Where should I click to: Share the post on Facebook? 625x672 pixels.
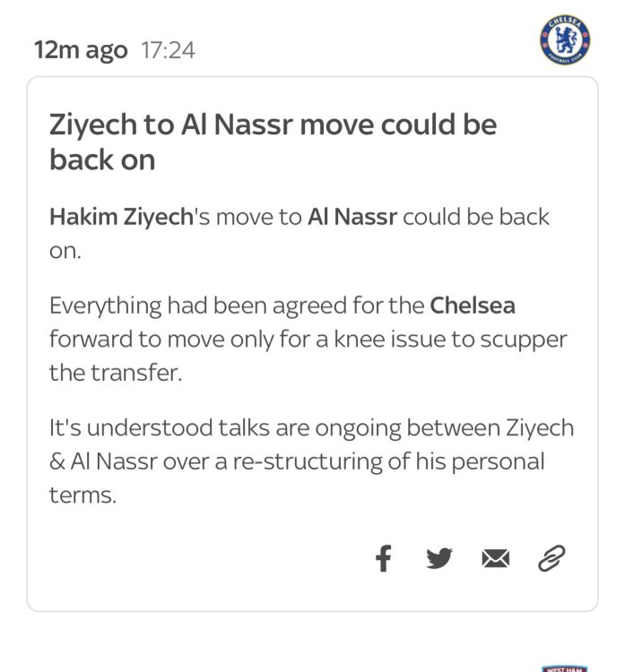pos(383,558)
